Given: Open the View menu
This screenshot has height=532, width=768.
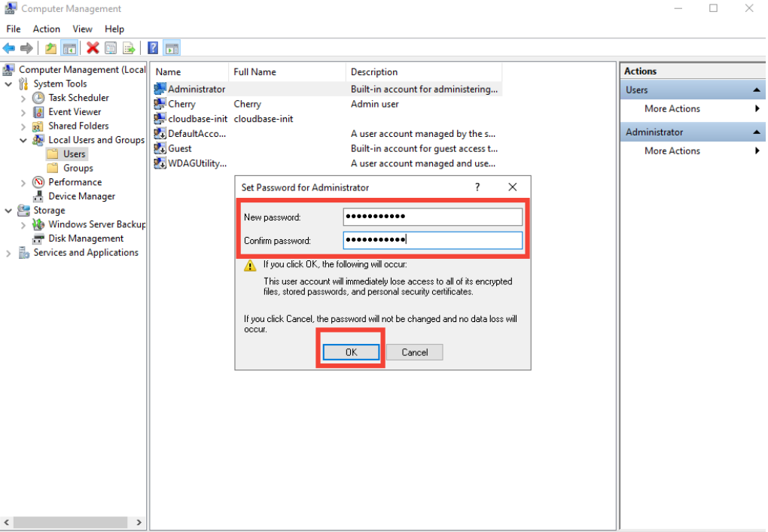Looking at the screenshot, I should (83, 29).
